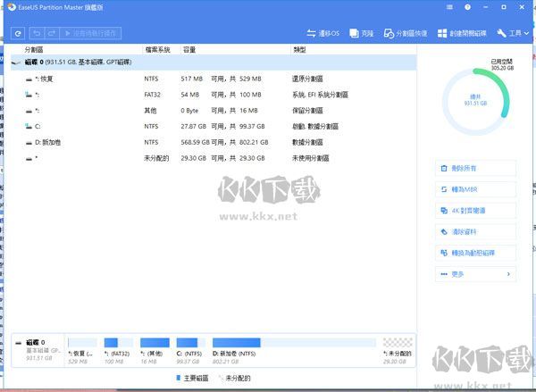Click the D: drive icon in list
The width and height of the screenshot is (536, 392).
point(29,143)
